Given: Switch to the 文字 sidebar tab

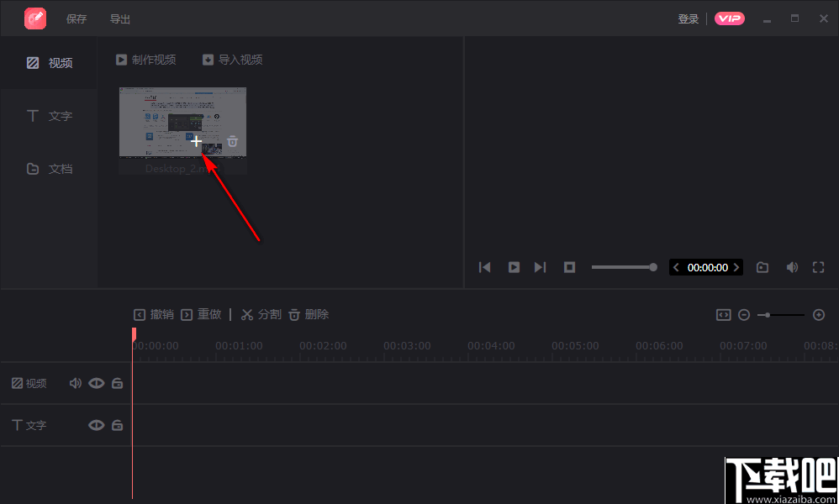Looking at the screenshot, I should (50, 116).
